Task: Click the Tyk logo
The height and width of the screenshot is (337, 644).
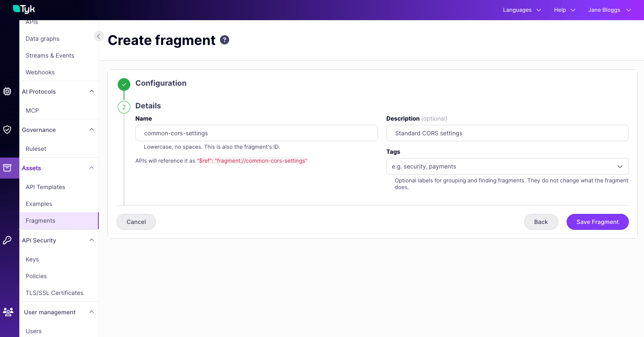Action: click(24, 9)
